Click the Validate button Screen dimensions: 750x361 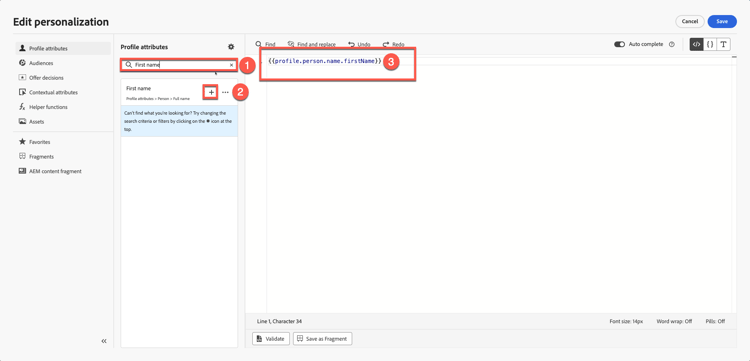[x=270, y=339]
